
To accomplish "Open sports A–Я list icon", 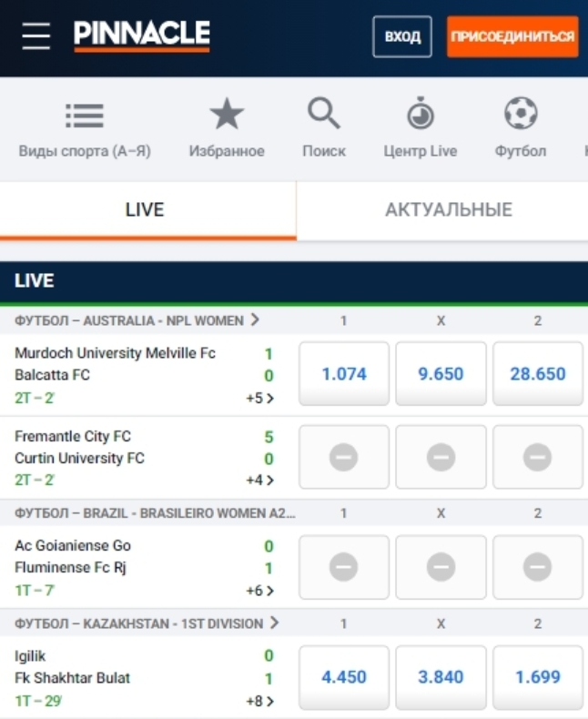I will click(85, 116).
